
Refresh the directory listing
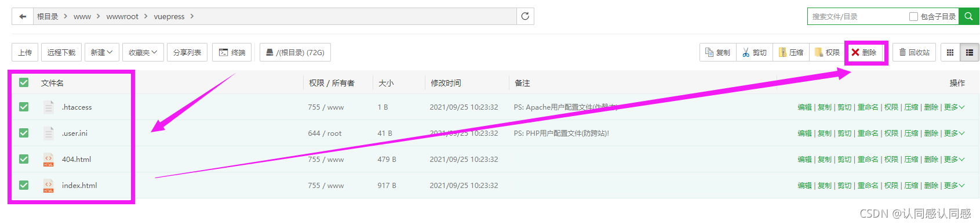tap(525, 16)
